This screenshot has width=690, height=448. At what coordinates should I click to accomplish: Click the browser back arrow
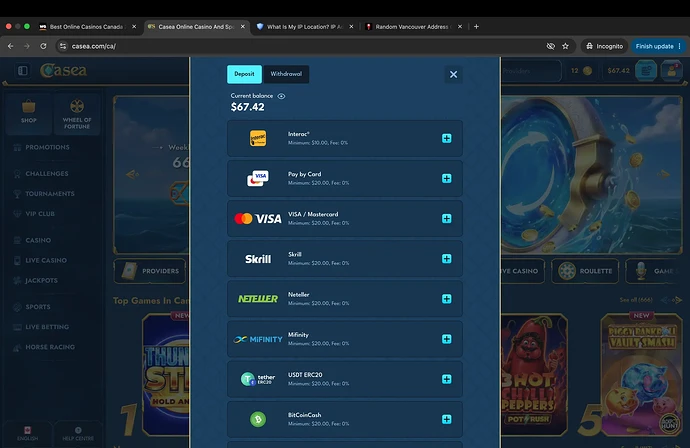coord(11,46)
